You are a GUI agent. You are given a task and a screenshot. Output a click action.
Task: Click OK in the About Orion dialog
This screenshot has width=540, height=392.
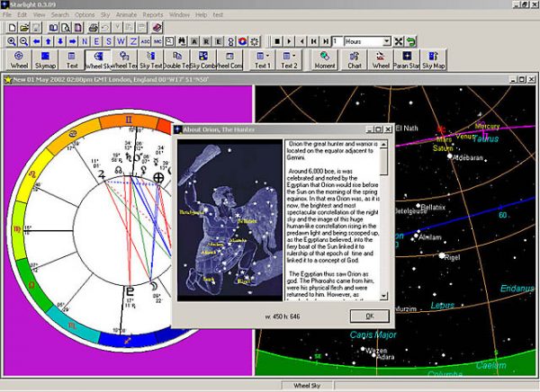369,316
